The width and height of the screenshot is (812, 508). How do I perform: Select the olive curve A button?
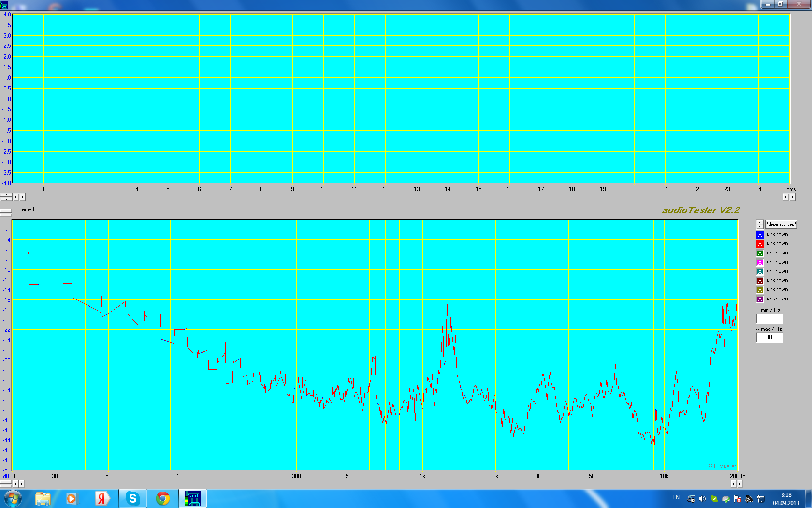[x=760, y=290]
